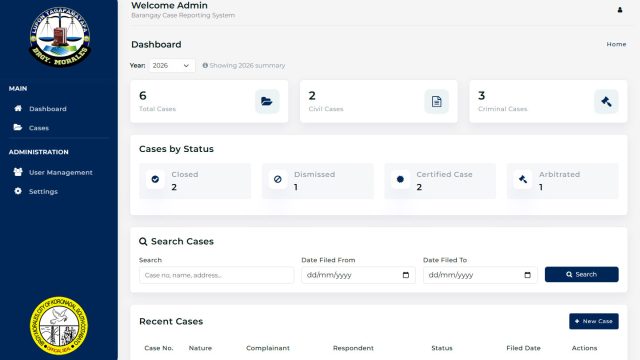Select the Closed status tile
Image resolution: width=640 pixels, height=360 pixels.
pyautogui.click(x=195, y=181)
